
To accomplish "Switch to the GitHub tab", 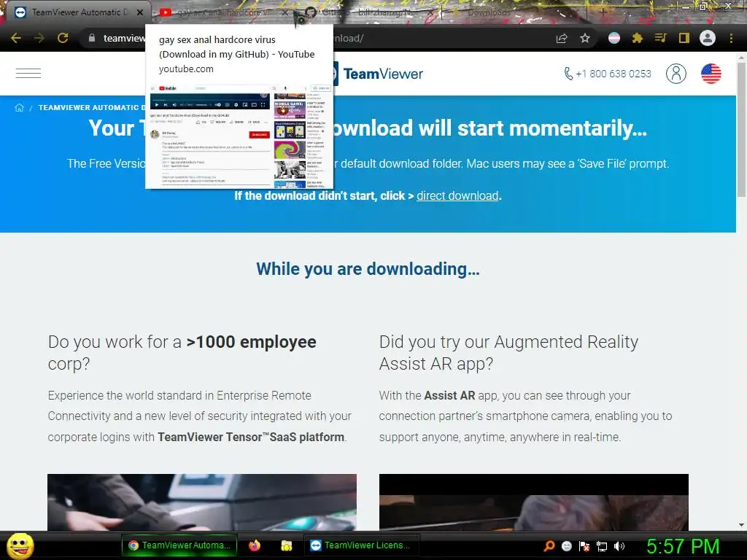I will click(x=369, y=12).
